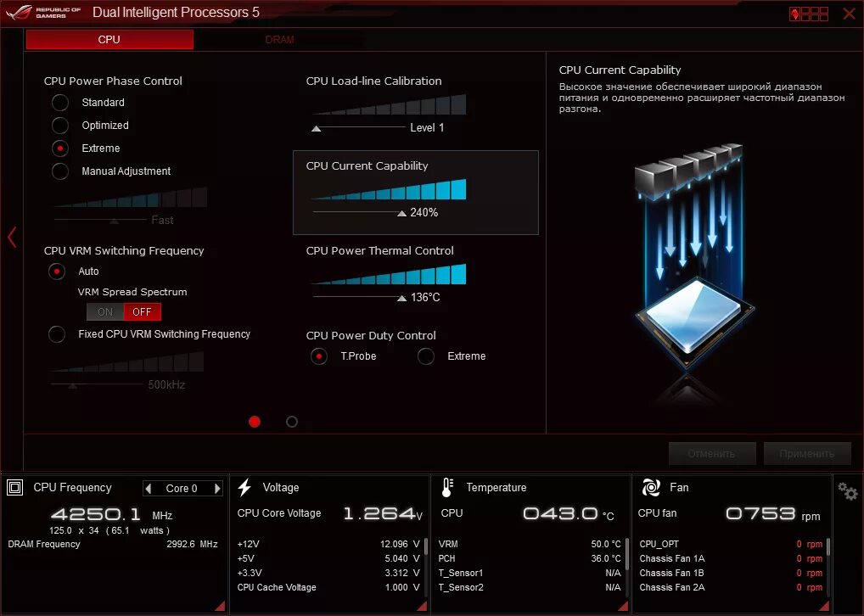Click the Chassis Fan 2A row

[731, 587]
